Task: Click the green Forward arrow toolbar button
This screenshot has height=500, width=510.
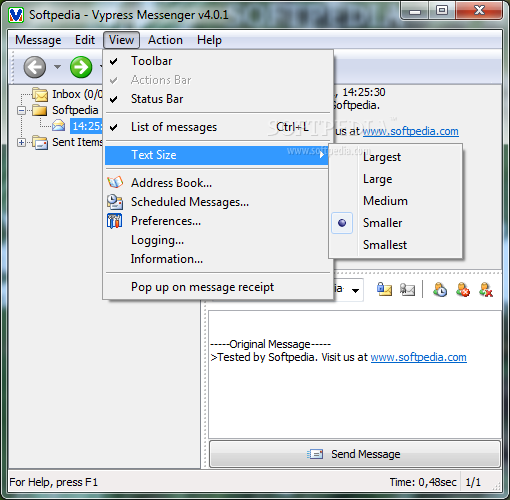Action: 81,67
